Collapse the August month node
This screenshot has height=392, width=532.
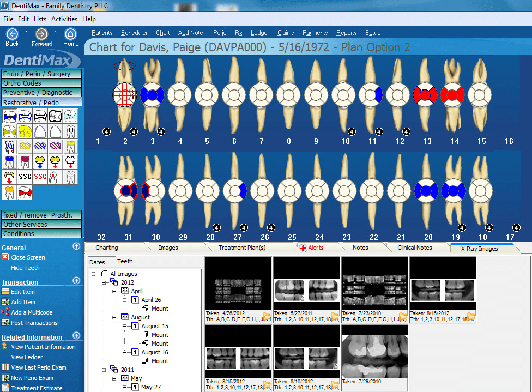tap(114, 317)
